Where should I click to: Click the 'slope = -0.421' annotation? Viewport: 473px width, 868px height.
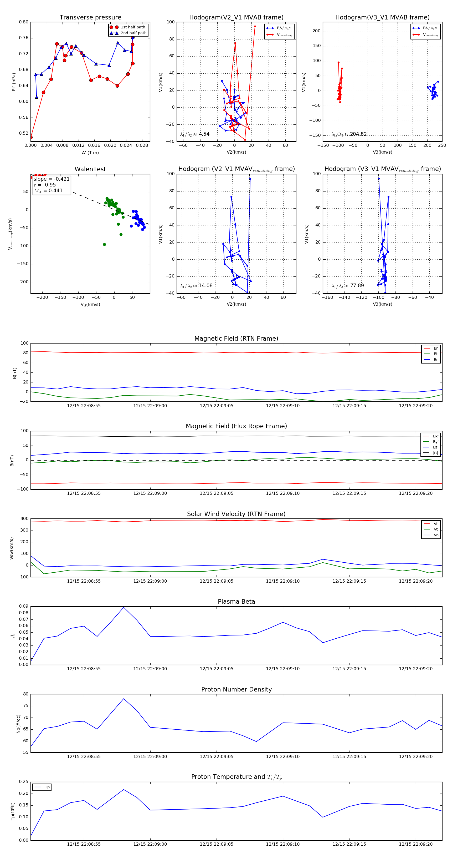point(52,179)
